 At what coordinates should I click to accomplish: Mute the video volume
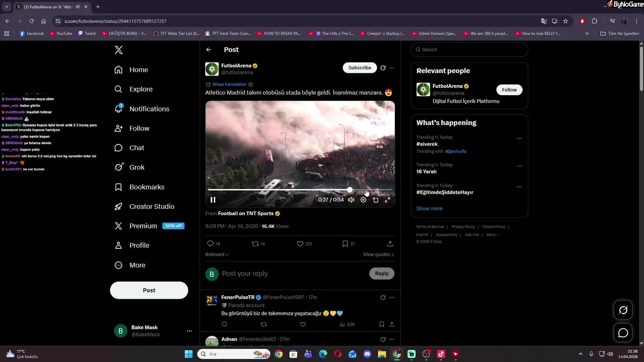(x=351, y=200)
